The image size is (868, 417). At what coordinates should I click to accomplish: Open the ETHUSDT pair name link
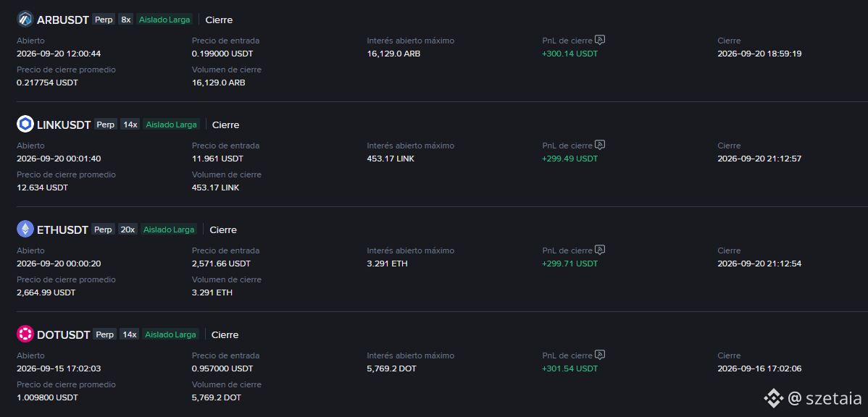(x=62, y=230)
